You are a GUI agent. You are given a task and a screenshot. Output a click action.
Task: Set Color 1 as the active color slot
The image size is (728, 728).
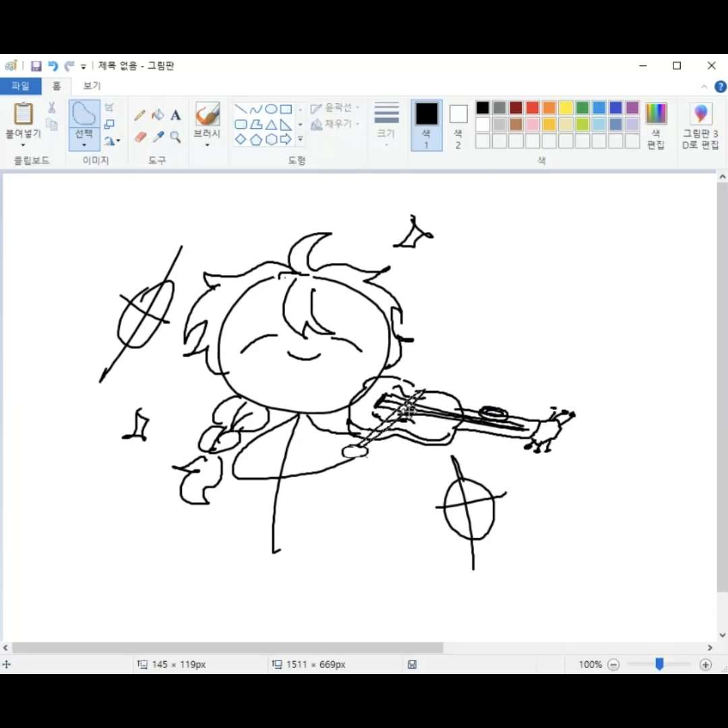click(x=426, y=125)
